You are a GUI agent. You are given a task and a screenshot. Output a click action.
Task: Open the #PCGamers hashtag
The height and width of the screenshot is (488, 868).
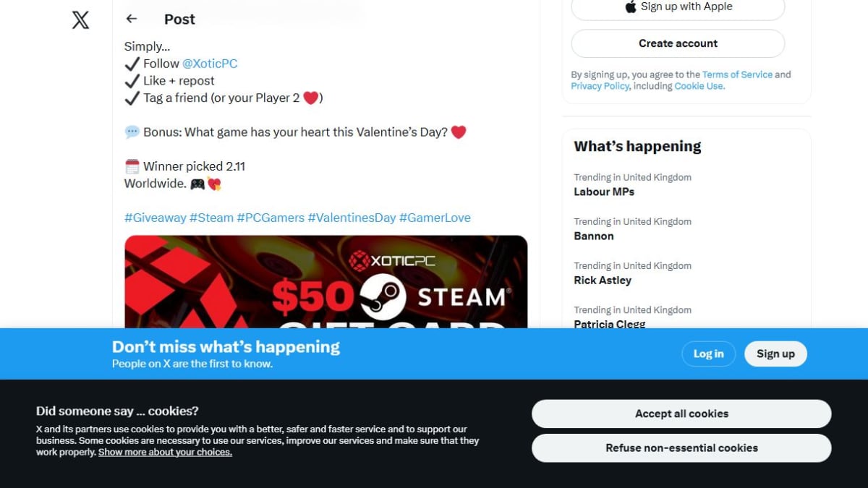[x=271, y=218]
